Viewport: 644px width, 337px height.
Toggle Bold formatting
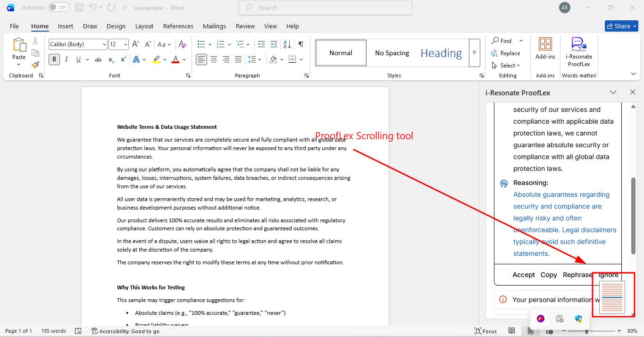pos(54,59)
